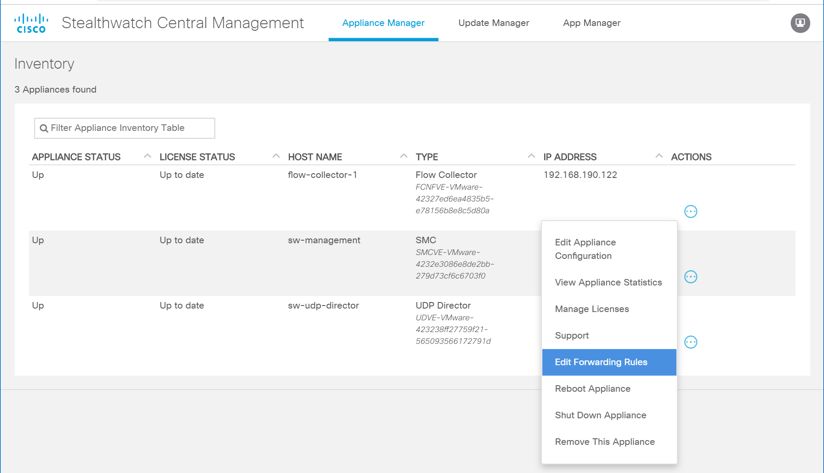Sort by Host Name column arrow

(404, 156)
